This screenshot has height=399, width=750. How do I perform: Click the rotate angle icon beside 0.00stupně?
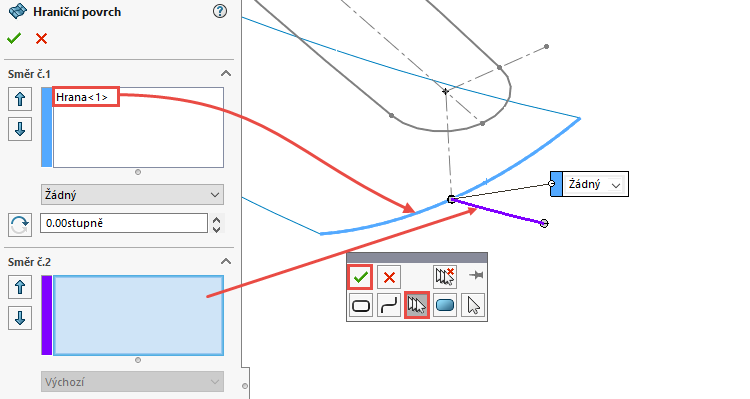click(20, 225)
